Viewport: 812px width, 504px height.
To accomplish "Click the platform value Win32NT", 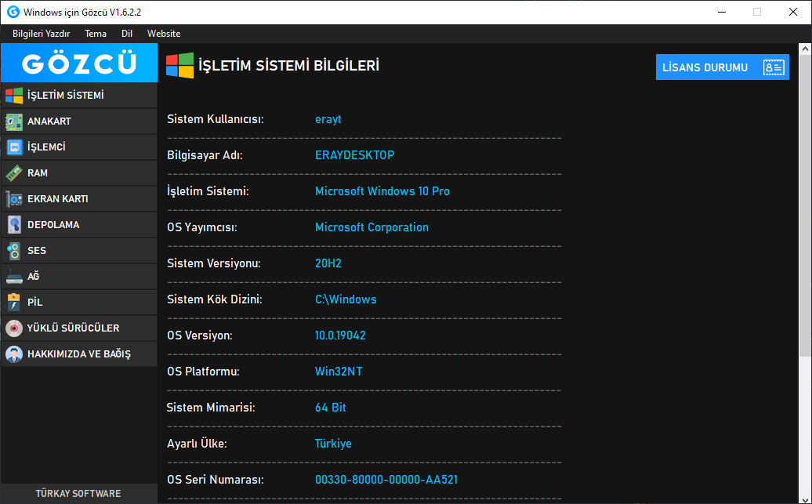I will [339, 372].
